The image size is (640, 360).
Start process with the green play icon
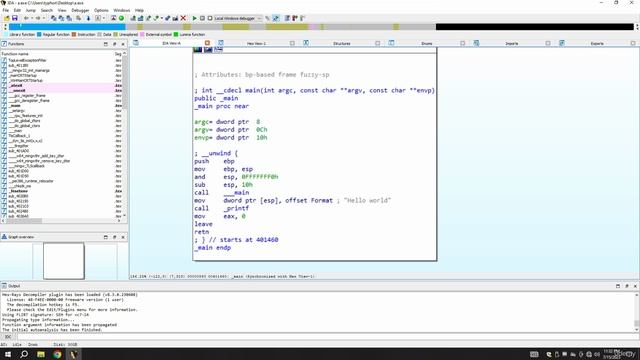(194, 18)
